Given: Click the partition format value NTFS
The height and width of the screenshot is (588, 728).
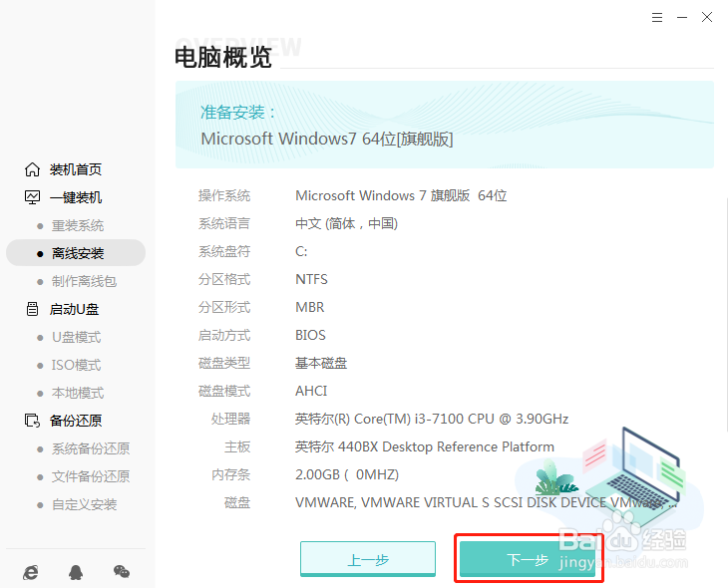Looking at the screenshot, I should pos(311,279).
